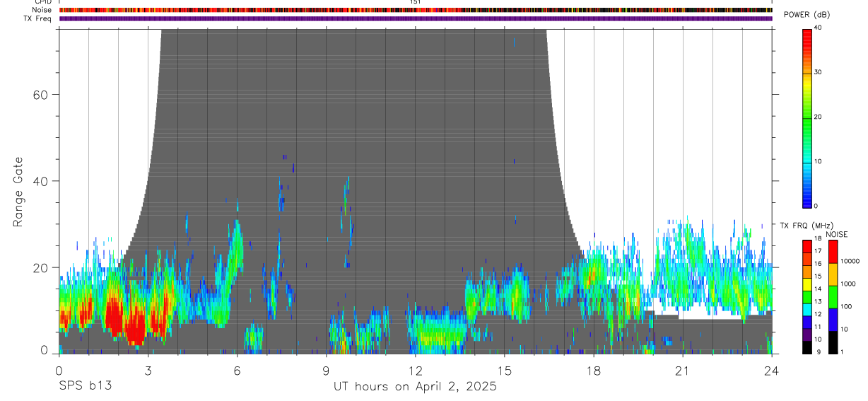Image resolution: width=868 pixels, height=401 pixels.
Task: Click the 21 hour tick label
Action: pyautogui.click(x=682, y=371)
